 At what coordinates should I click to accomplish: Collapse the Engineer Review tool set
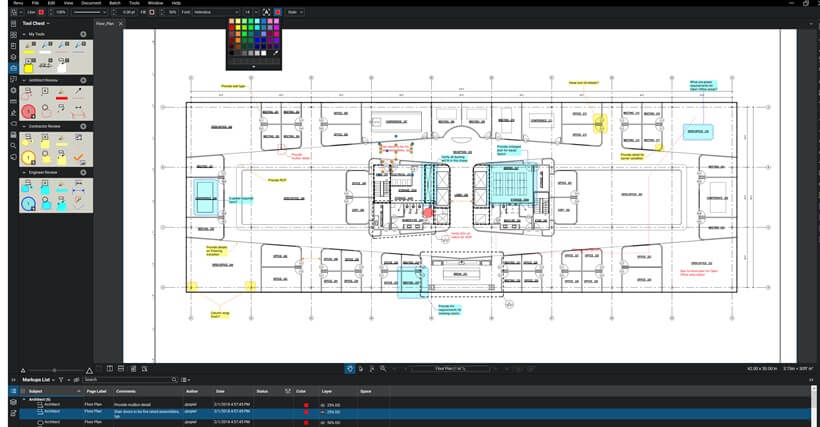click(24, 172)
